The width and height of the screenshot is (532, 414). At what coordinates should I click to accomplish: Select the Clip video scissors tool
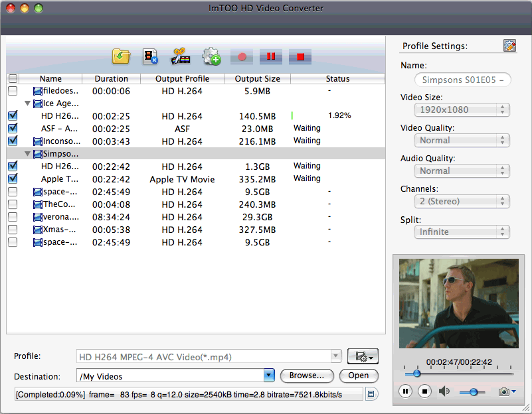click(x=180, y=56)
